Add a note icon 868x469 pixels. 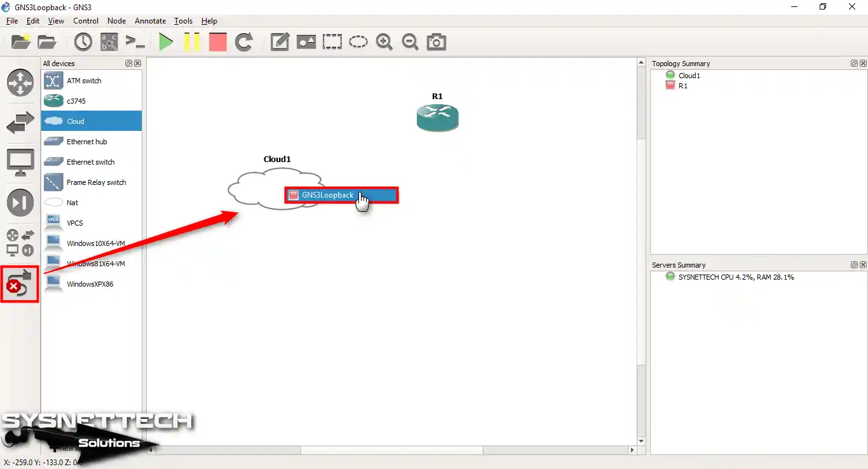tap(280, 42)
